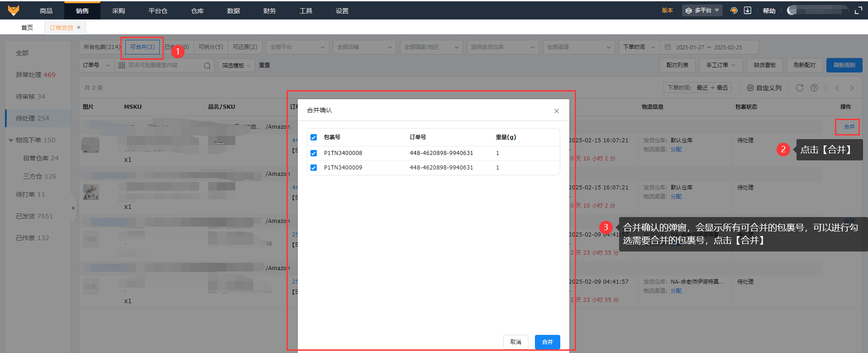Screen dimensions: 868x353
Task: Go to previous page with left chevron
Action: [837, 88]
